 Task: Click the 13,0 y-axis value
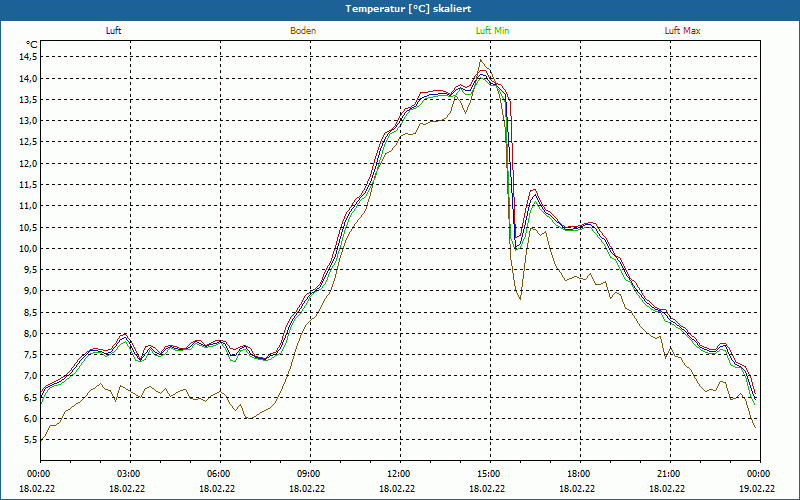[28, 121]
